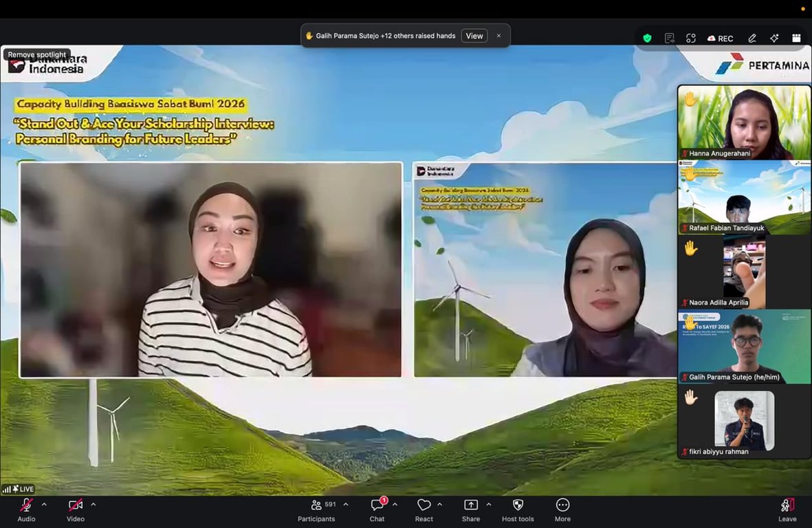This screenshot has width=812, height=528.
Task: Click the Pertamina logo
Action: click(x=762, y=65)
